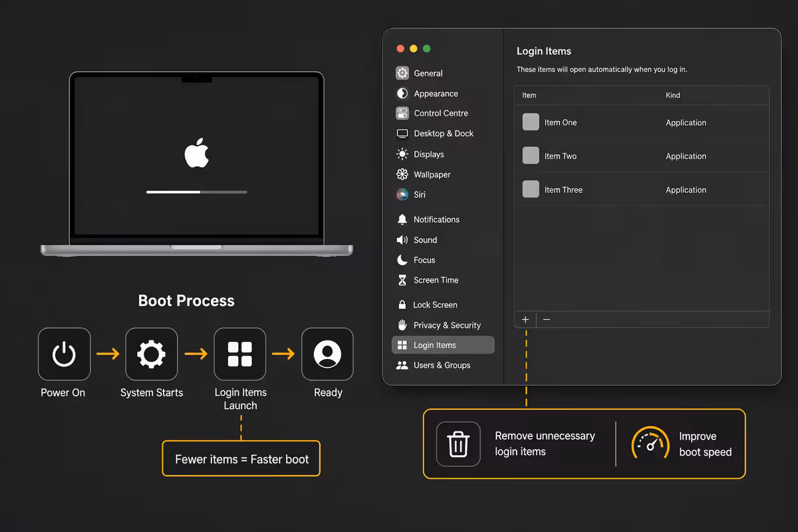Viewport: 798px width, 532px height.
Task: Select the Wallpaper flower icon
Action: (402, 174)
